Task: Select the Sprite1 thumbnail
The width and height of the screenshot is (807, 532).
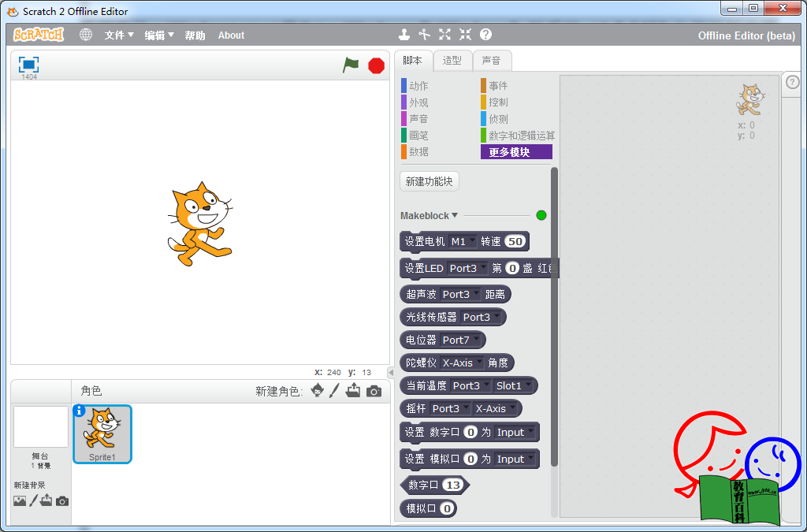Action: pos(102,433)
